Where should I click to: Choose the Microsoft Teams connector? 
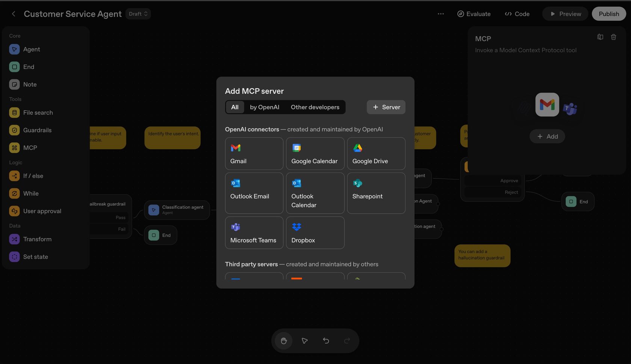(x=254, y=233)
